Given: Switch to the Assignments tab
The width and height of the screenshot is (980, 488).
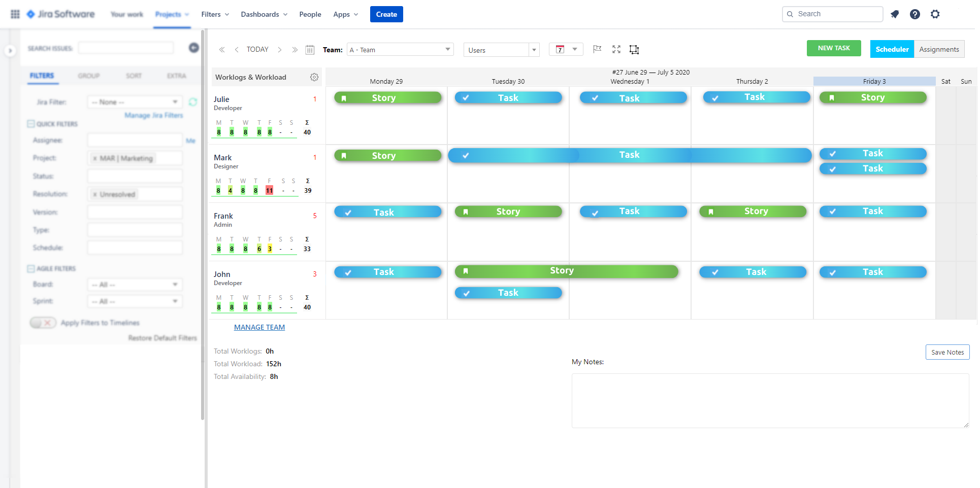Looking at the screenshot, I should coord(939,49).
